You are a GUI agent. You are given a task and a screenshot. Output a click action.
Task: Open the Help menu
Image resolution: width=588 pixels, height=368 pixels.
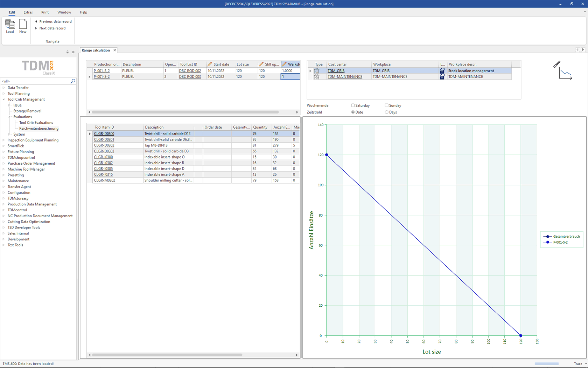(x=83, y=12)
